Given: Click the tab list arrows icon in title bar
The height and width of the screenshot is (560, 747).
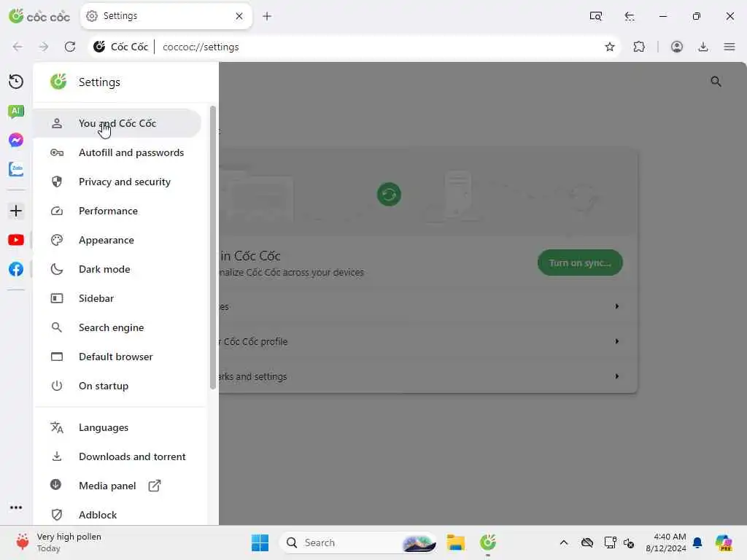Looking at the screenshot, I should pos(630,16).
